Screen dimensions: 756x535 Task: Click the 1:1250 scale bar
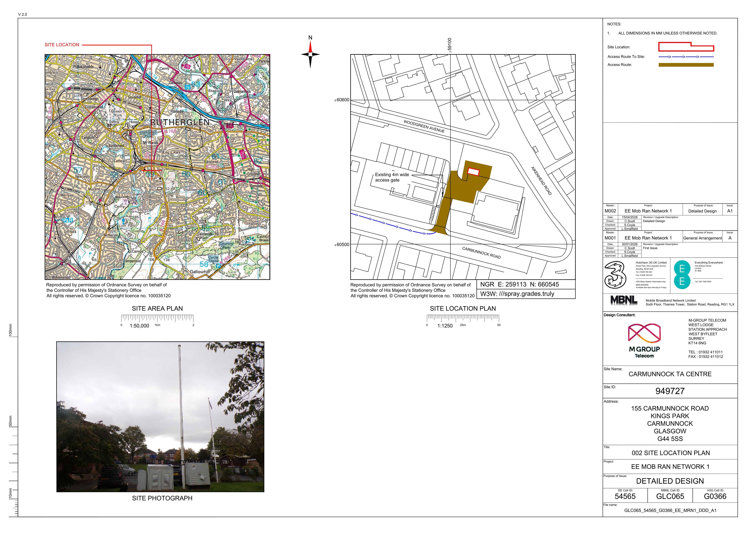pyautogui.click(x=463, y=321)
